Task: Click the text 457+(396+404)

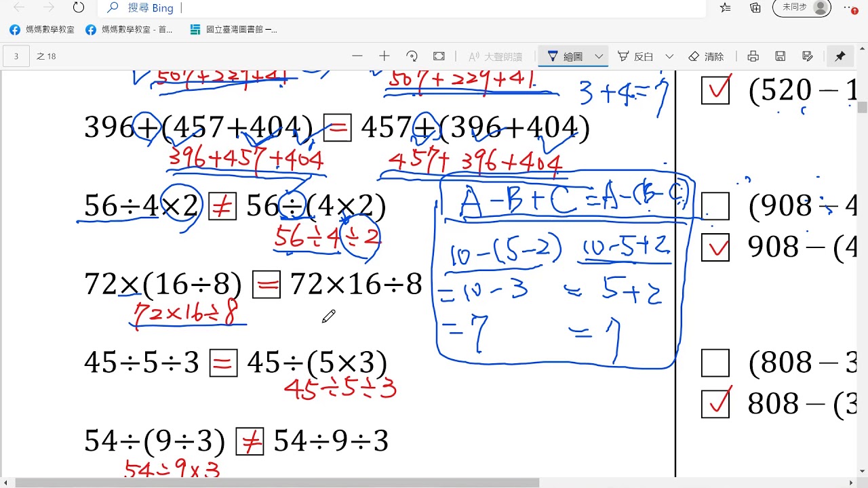Action: (475, 127)
